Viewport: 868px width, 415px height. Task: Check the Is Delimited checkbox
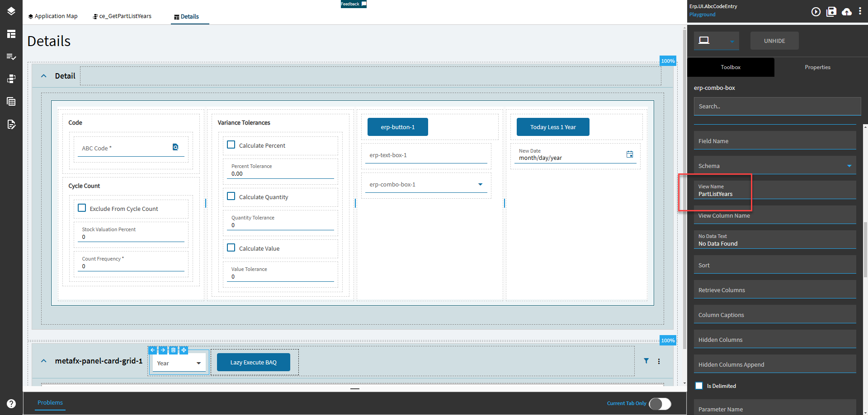coord(699,386)
